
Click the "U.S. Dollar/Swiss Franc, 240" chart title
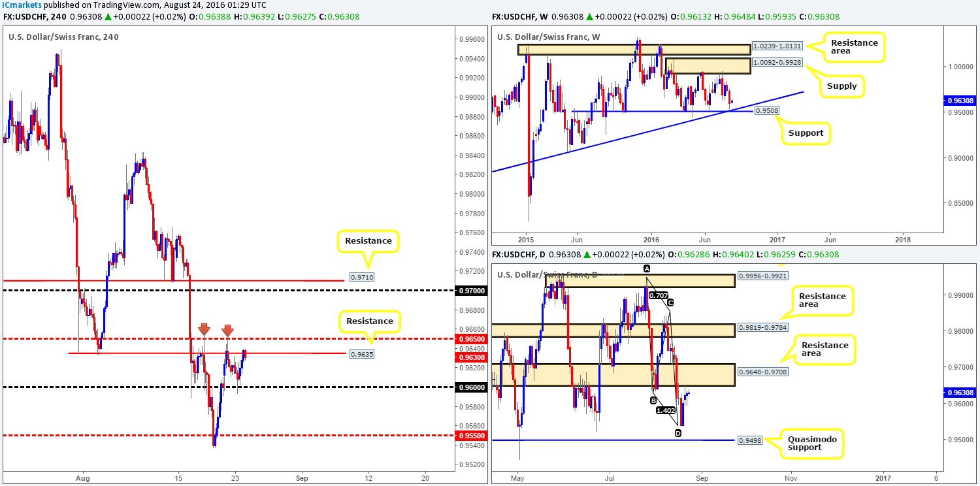(x=63, y=37)
